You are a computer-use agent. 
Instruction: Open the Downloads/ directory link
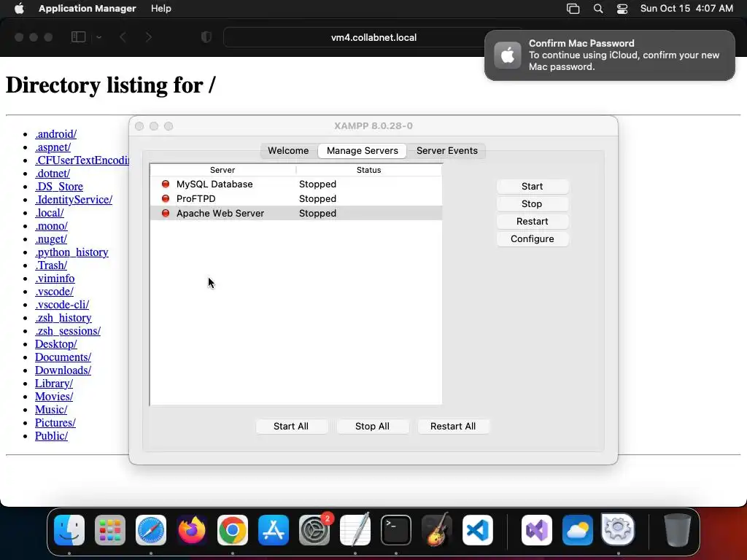[63, 370]
